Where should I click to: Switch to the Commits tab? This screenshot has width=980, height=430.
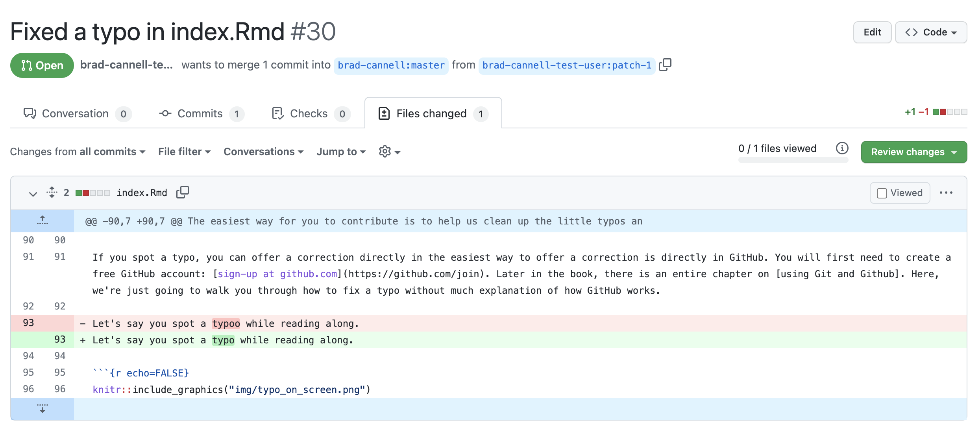point(202,114)
